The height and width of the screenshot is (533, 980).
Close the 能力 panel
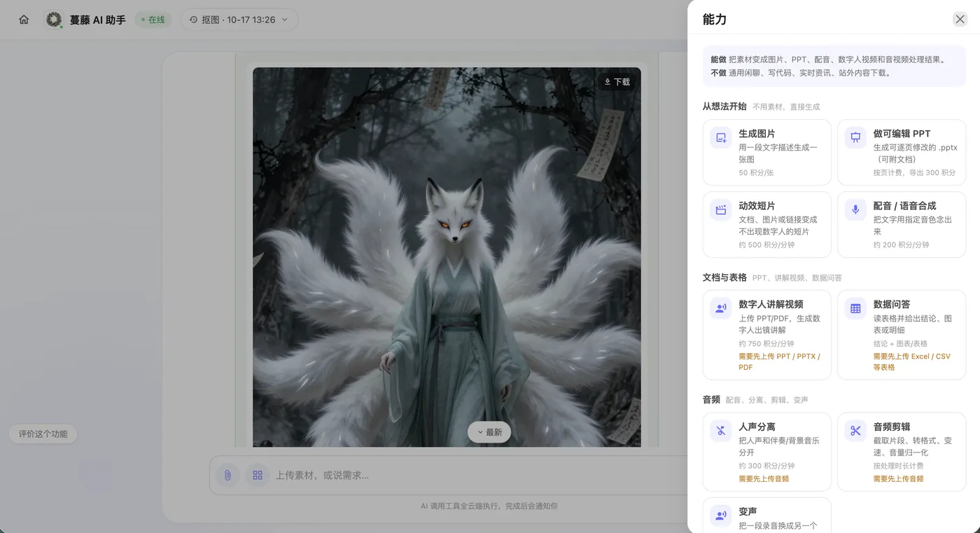pyautogui.click(x=960, y=20)
